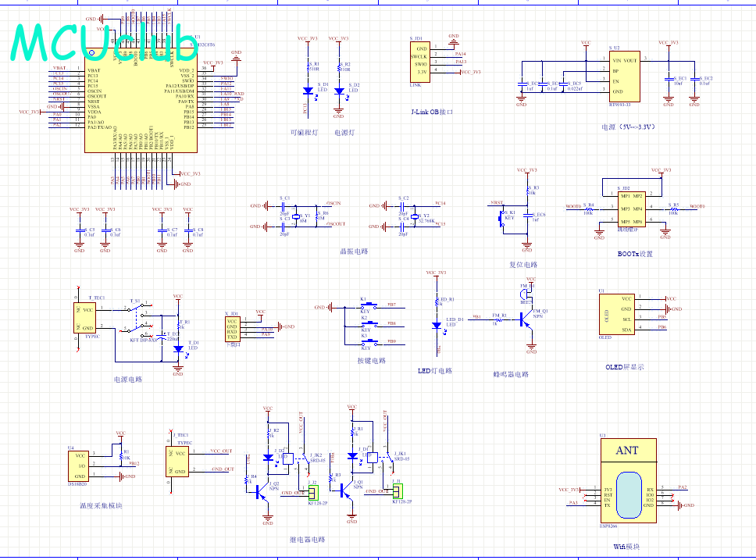756x560 pixels.
Task: Select the S_K1 reset KEY button symbol
Action: click(x=501, y=218)
